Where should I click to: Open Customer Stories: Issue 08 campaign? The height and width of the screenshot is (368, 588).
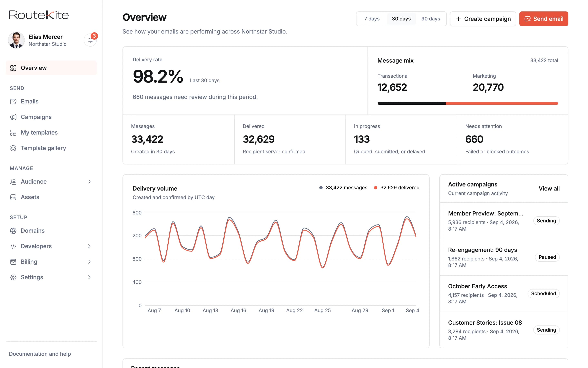pos(504,330)
